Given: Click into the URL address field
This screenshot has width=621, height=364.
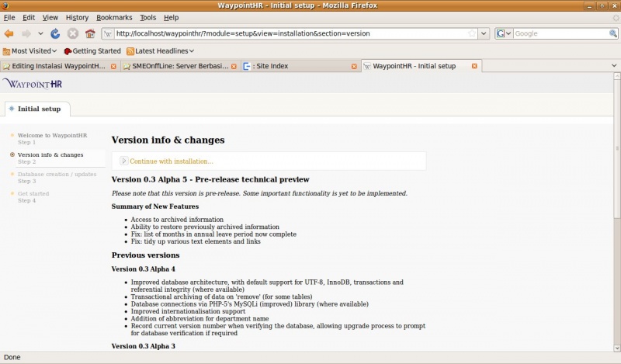Looking at the screenshot, I should click(291, 33).
